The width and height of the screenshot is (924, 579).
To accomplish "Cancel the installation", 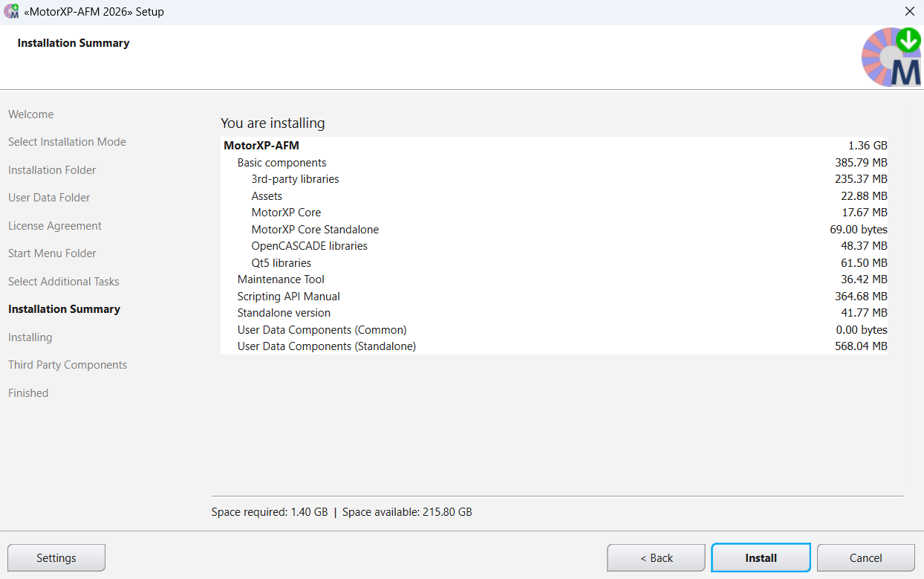I will (865, 557).
